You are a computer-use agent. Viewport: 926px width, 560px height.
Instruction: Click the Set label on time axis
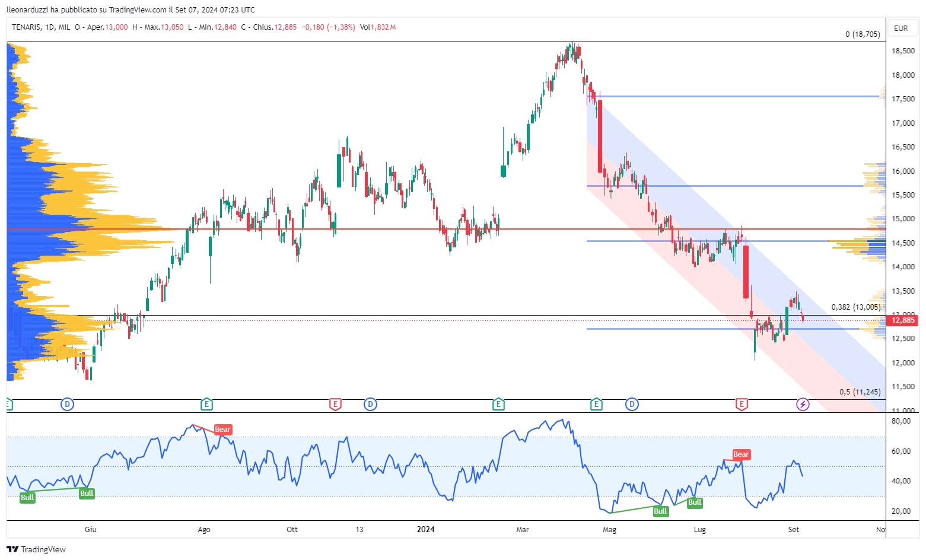pyautogui.click(x=794, y=529)
